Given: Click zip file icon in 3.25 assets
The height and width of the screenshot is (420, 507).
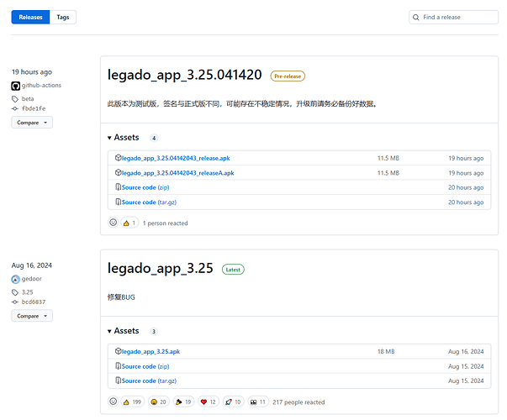Looking at the screenshot, I should (119, 366).
